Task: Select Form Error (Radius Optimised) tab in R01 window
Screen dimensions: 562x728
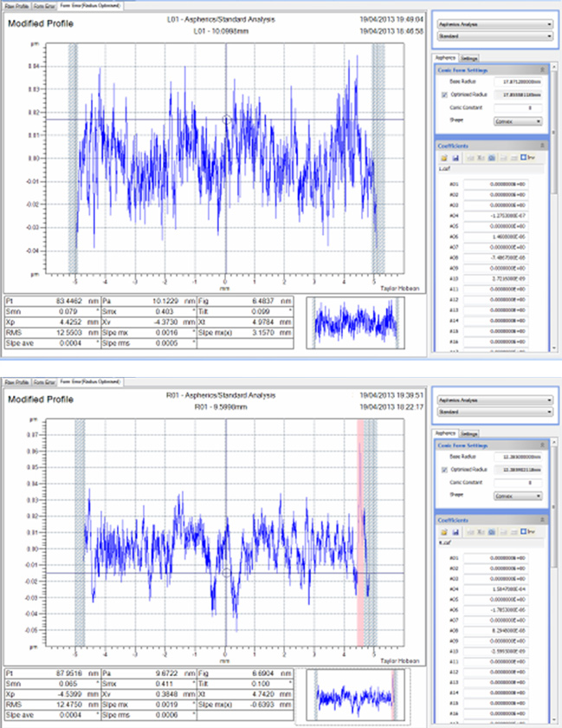Action: (x=91, y=381)
